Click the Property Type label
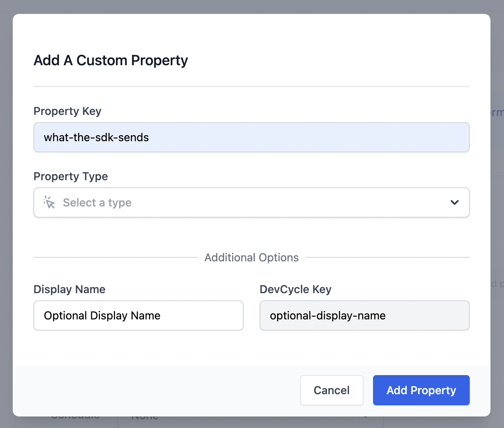This screenshot has height=428, width=504. pos(70,177)
